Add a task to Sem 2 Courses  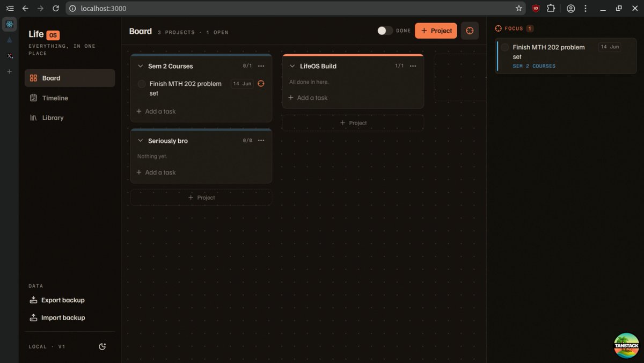pos(156,111)
